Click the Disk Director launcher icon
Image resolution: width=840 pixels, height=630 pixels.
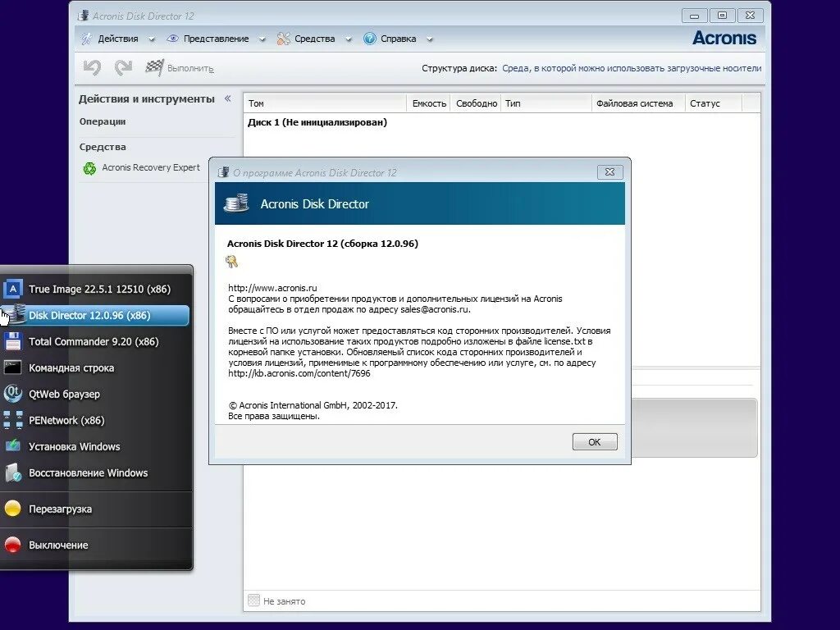point(16,314)
